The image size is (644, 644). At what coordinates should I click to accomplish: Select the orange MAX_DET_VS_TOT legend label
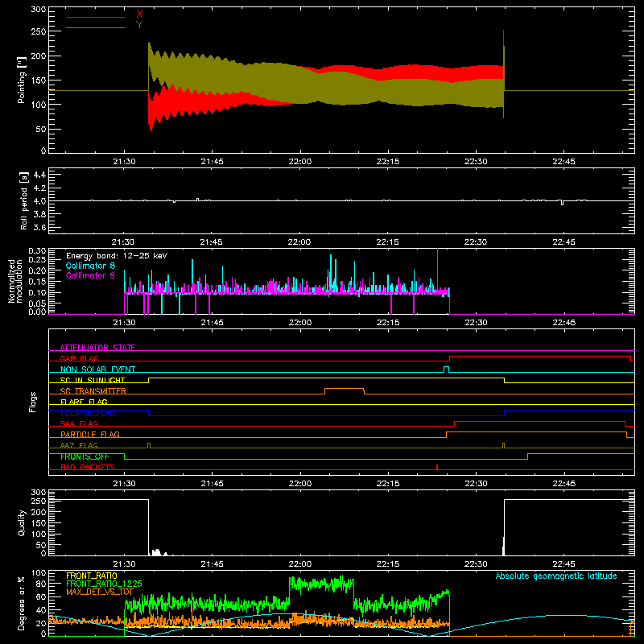[100, 592]
